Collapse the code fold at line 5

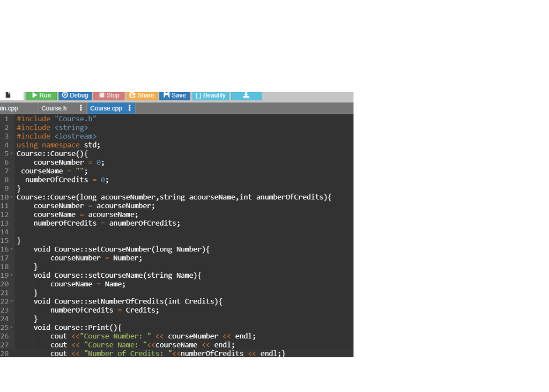(12, 153)
